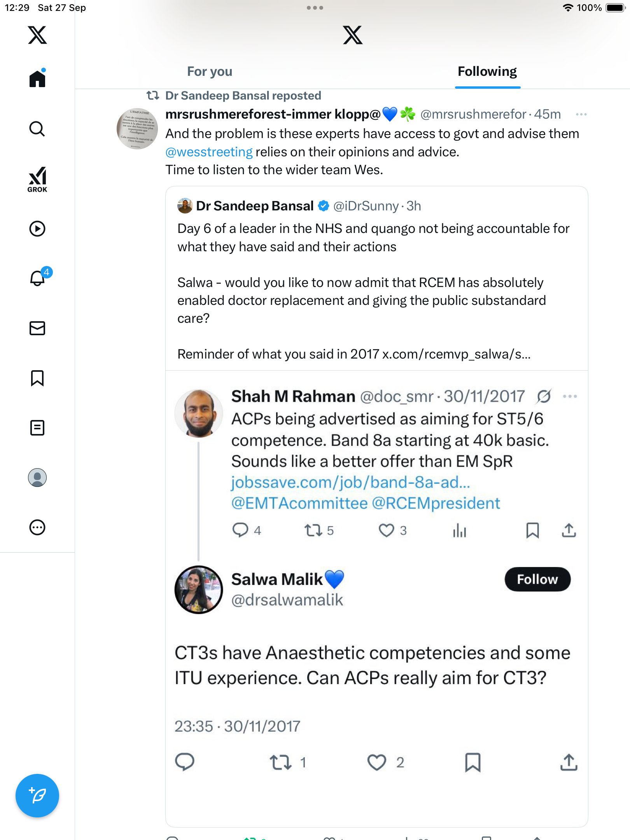
Task: Open three-dot multitasking menu at top
Action: tap(315, 8)
